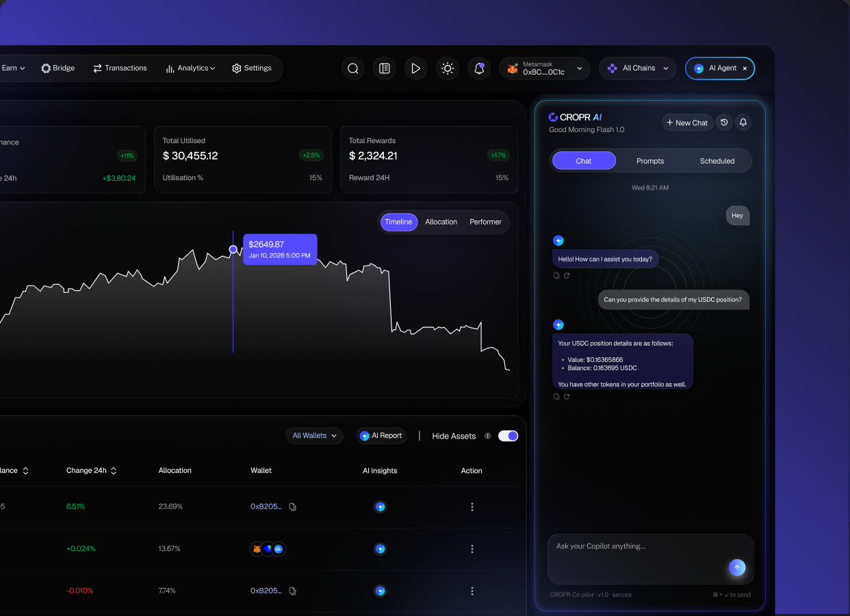Image resolution: width=850 pixels, height=616 pixels.
Task: Open the search icon in top bar
Action: point(353,68)
